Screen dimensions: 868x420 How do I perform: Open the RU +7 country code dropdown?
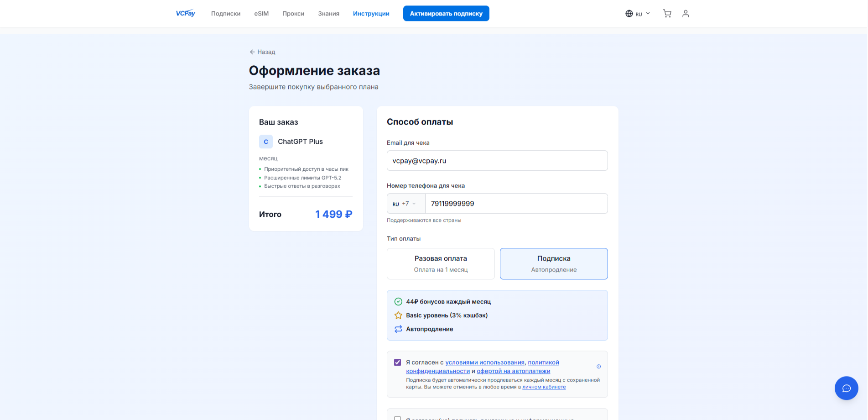coord(406,204)
